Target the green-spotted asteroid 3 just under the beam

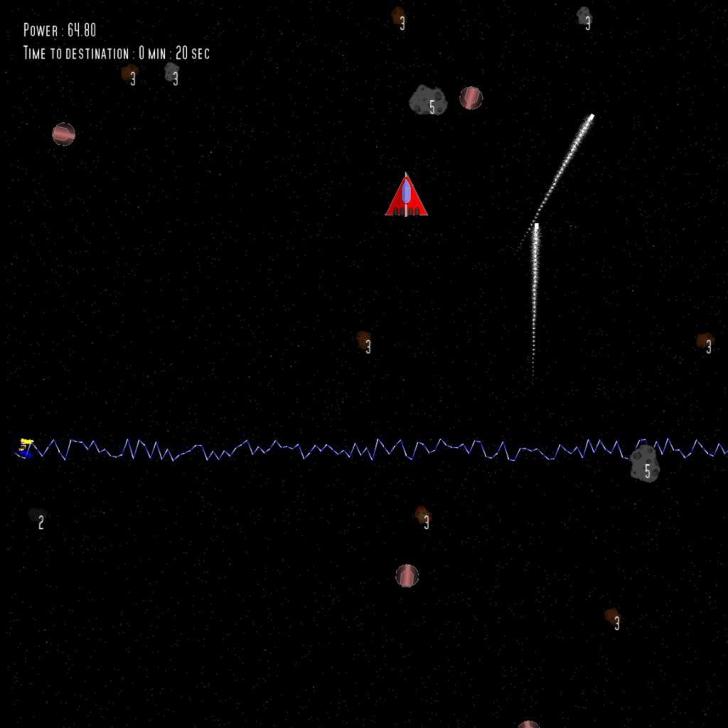(423, 516)
